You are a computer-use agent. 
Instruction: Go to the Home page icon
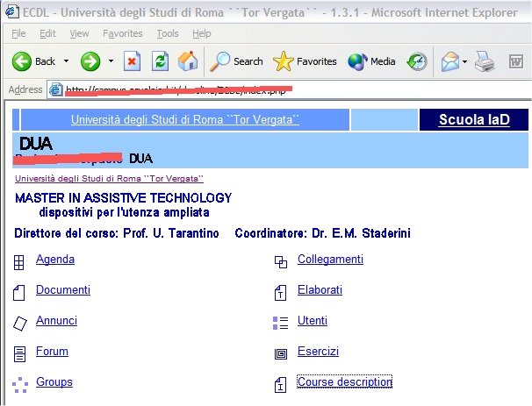tap(188, 61)
